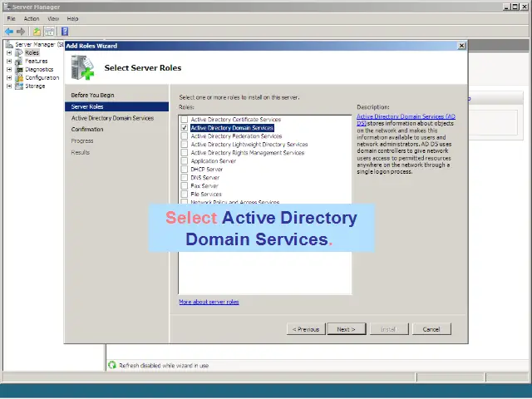Check the DNS Server role
532x399 pixels.
point(185,177)
